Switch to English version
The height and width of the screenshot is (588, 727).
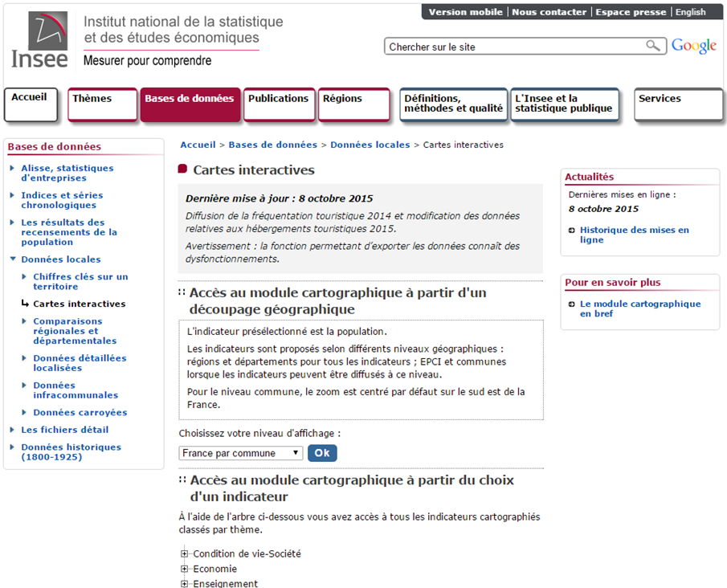point(690,12)
